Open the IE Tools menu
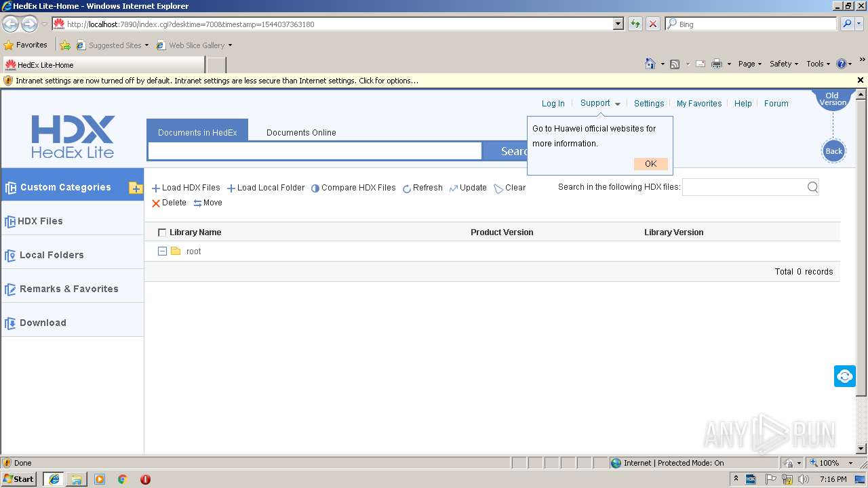Viewport: 868px width, 488px height. click(x=818, y=64)
